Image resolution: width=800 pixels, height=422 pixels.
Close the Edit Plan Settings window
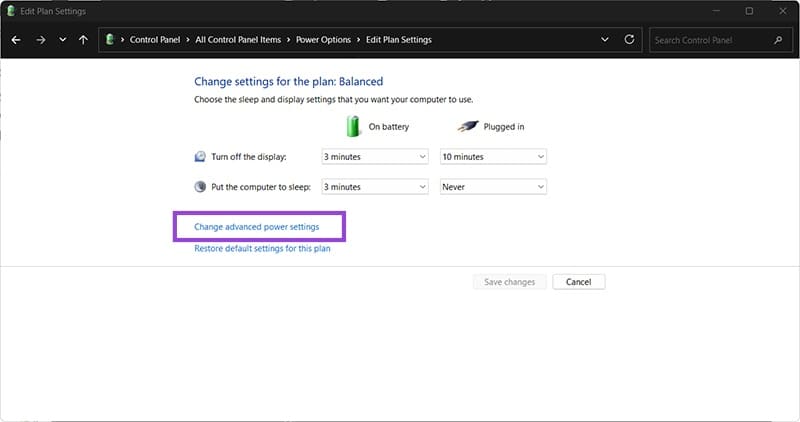(x=783, y=11)
